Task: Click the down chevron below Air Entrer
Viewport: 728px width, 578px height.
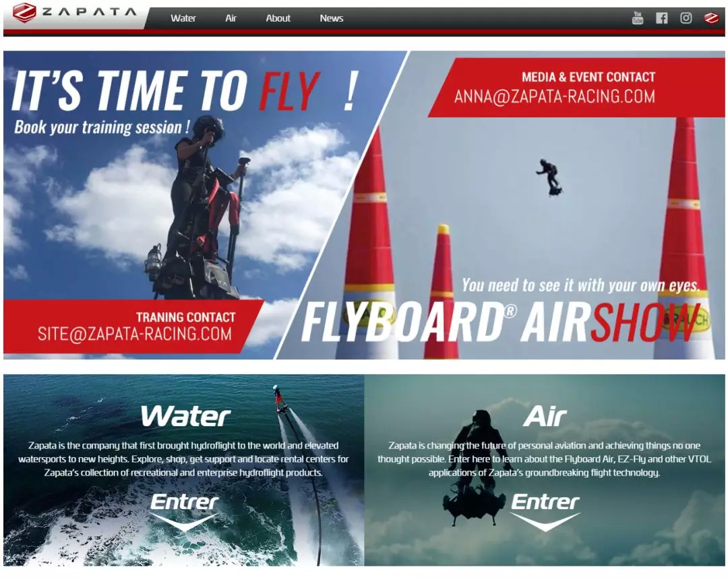Action: click(545, 522)
